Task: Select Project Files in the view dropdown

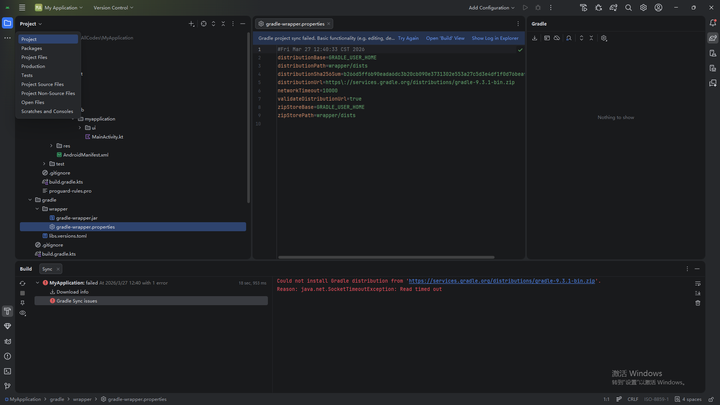Action: coord(48,57)
